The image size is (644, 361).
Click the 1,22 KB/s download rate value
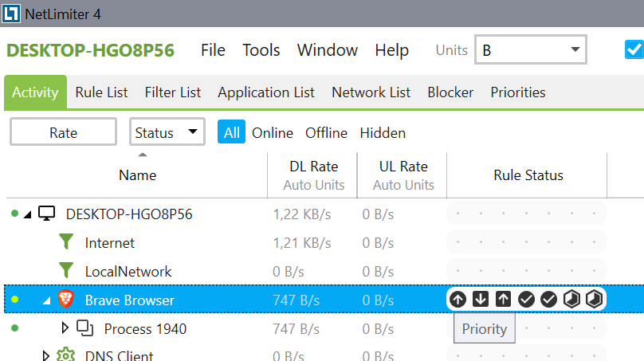pyautogui.click(x=302, y=214)
